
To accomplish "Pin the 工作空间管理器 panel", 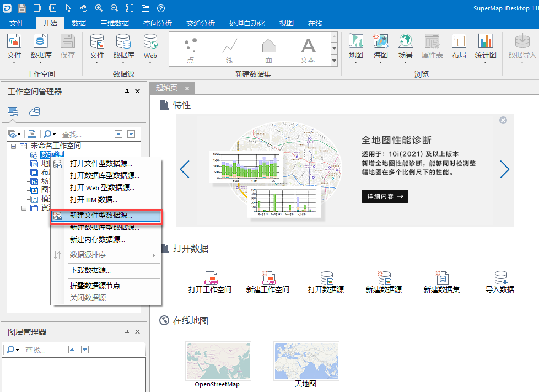I will [127, 92].
